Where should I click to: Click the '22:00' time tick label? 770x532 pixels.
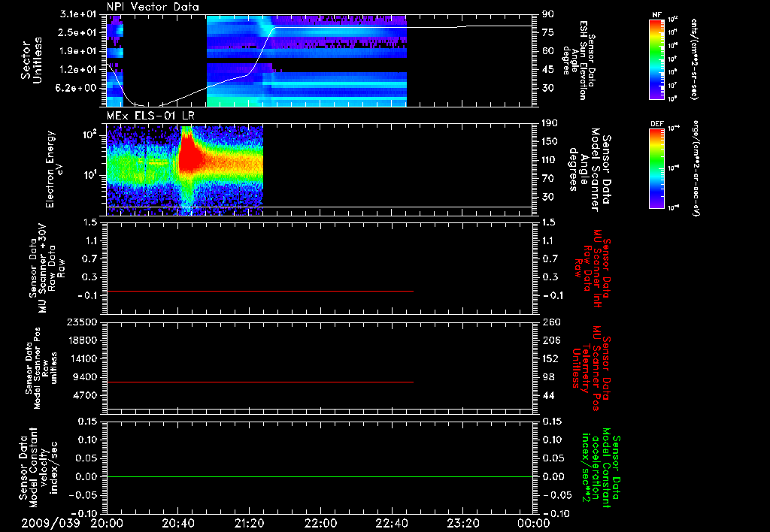tap(320, 523)
